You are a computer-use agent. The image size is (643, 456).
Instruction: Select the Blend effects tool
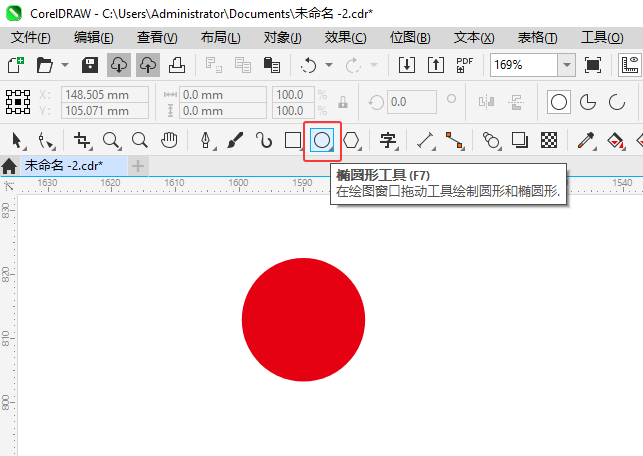click(x=492, y=141)
